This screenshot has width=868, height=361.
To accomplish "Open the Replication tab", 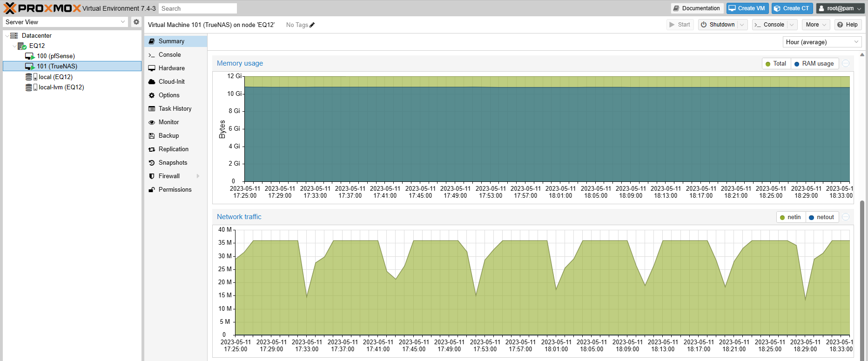I will [175, 149].
